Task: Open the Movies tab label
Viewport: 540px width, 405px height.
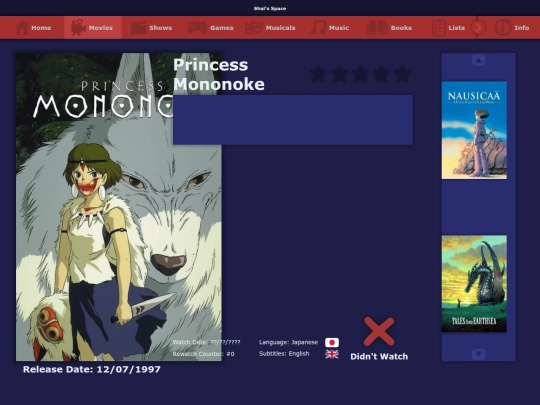Action: 101,28
